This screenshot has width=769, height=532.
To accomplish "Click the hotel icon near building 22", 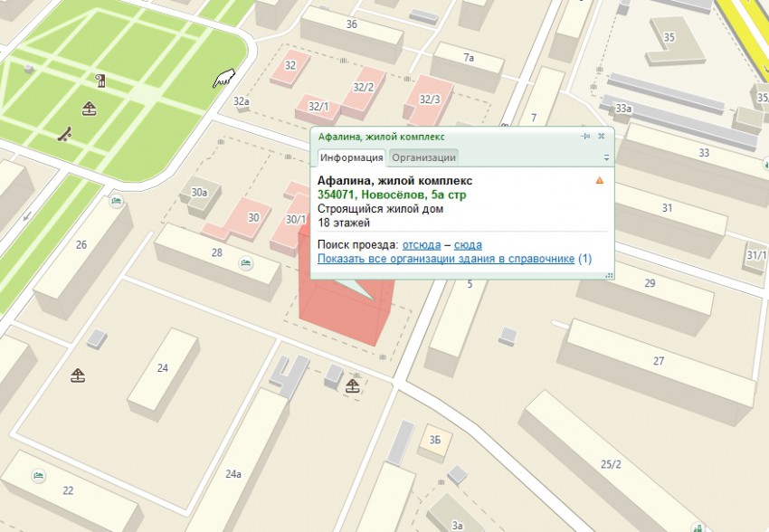I will pyautogui.click(x=38, y=475).
